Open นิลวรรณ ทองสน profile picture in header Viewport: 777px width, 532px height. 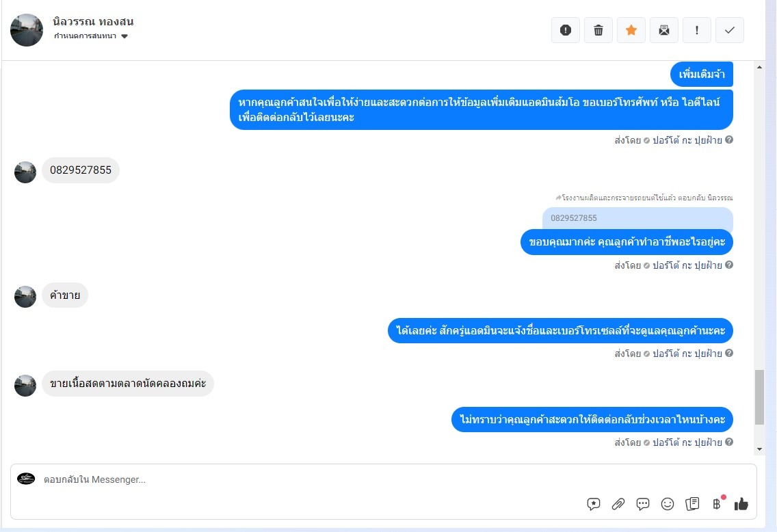[x=27, y=30]
